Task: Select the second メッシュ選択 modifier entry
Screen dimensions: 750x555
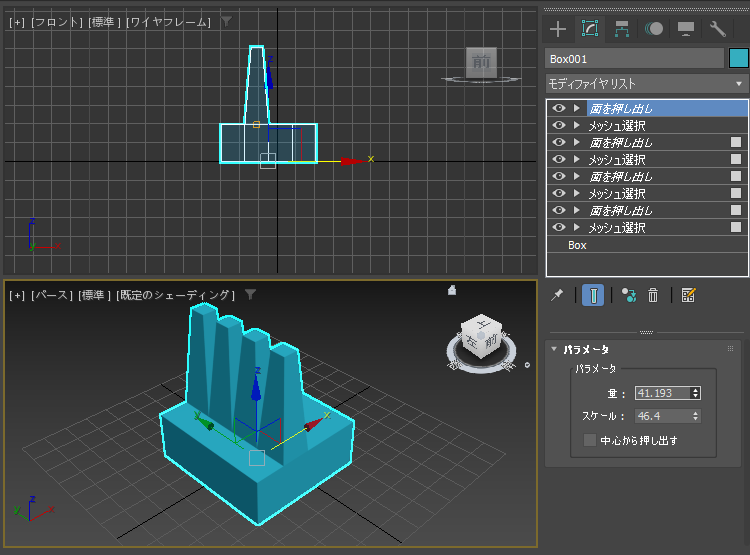Action: tap(617, 159)
